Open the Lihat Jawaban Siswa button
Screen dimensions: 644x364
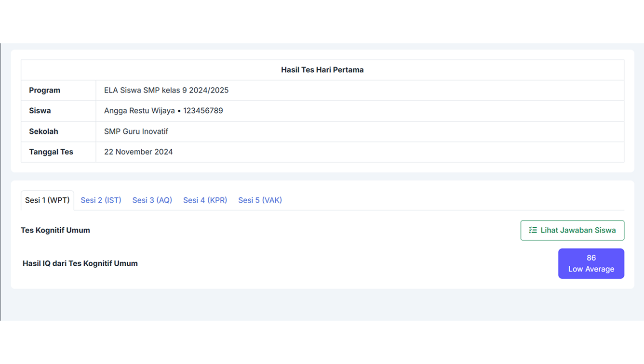(x=572, y=230)
